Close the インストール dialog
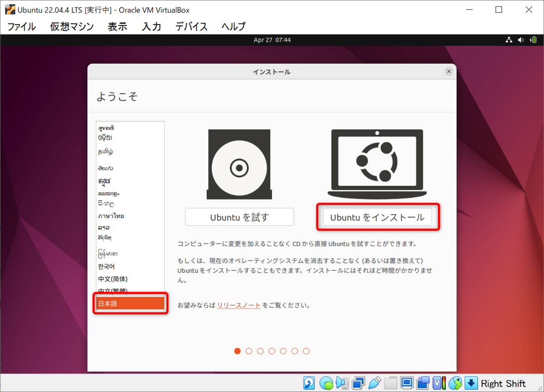Screen dimensions: 544x392 [x=449, y=72]
